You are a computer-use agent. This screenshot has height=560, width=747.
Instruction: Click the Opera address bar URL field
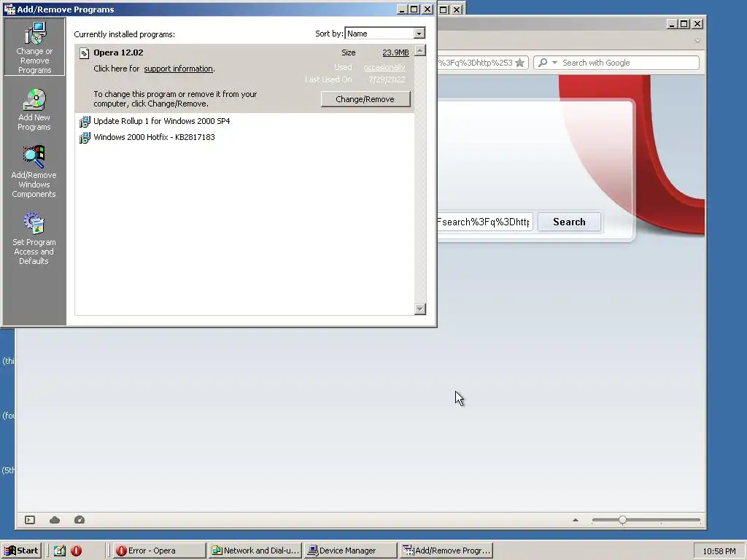coord(475,63)
